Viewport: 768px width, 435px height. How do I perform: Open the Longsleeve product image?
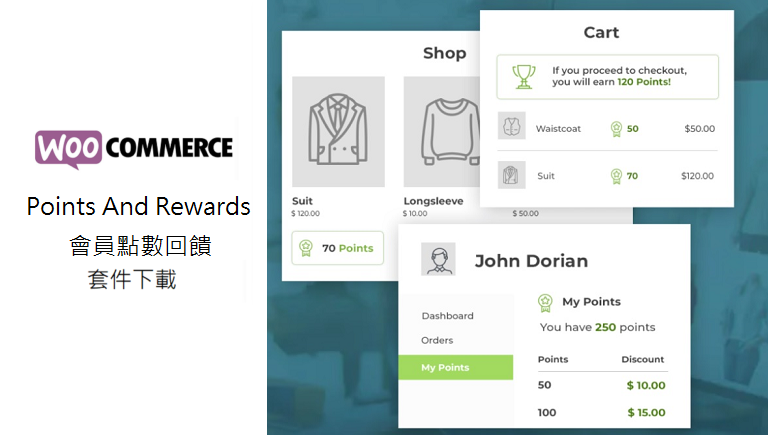[x=442, y=131]
